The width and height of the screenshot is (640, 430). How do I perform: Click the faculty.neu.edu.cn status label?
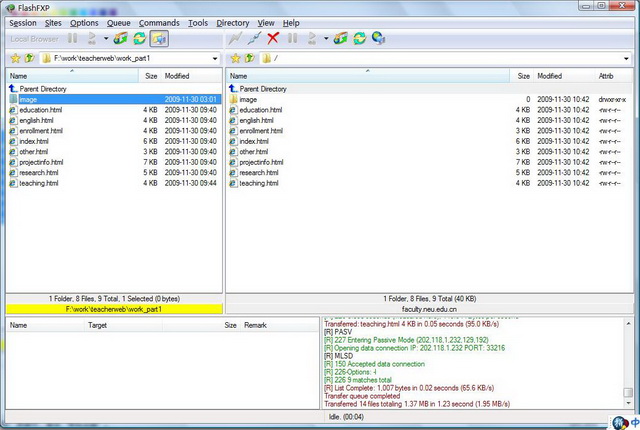click(429, 309)
